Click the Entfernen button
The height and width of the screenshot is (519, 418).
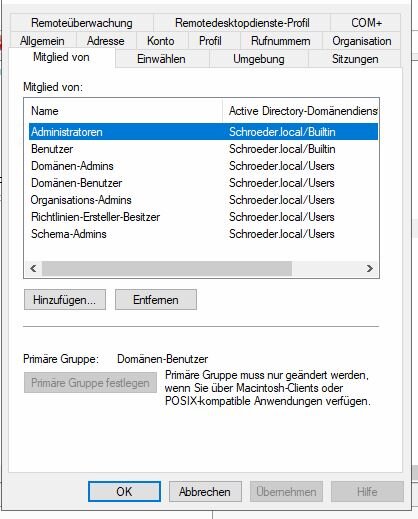[156, 300]
